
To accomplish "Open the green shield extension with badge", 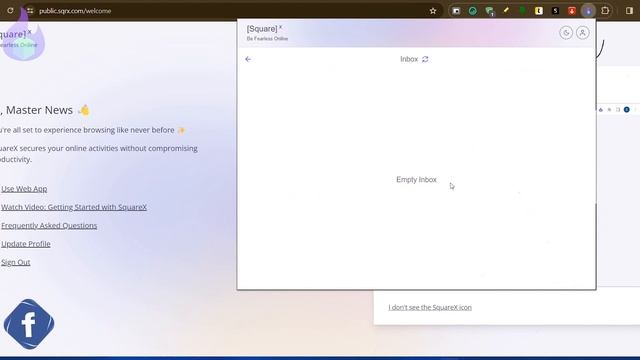I will click(x=489, y=11).
